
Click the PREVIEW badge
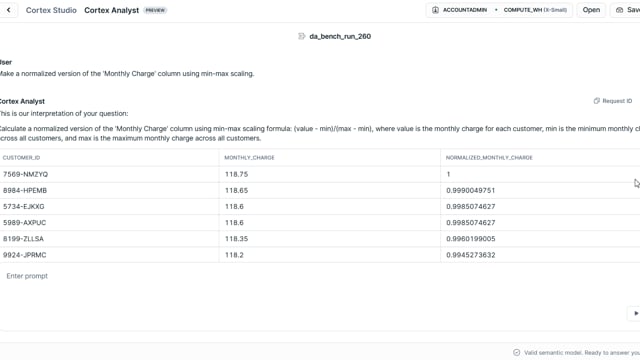click(155, 10)
